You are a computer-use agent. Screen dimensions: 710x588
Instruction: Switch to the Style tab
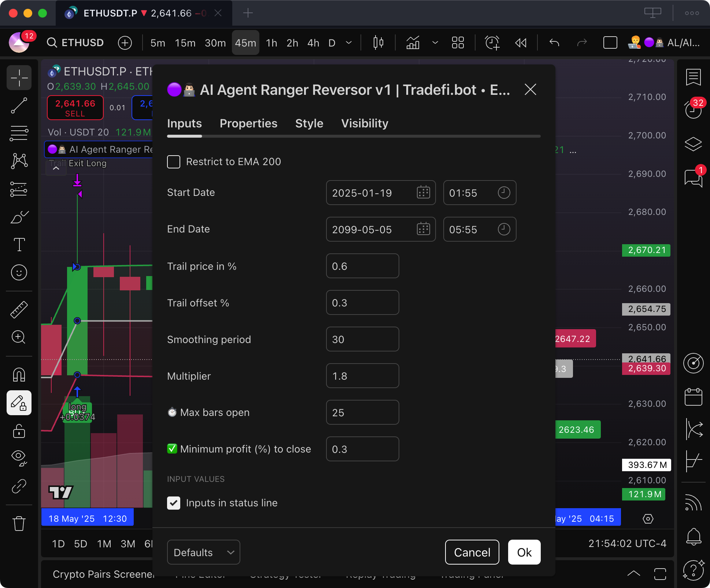(309, 123)
